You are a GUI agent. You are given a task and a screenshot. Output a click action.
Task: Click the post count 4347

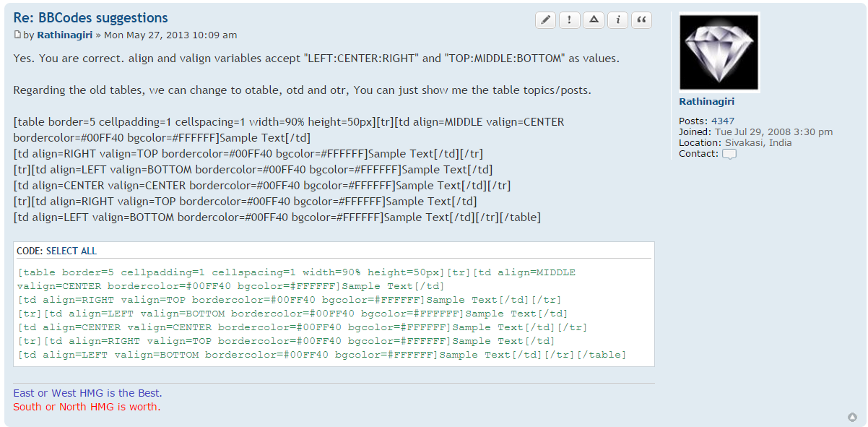tap(723, 121)
